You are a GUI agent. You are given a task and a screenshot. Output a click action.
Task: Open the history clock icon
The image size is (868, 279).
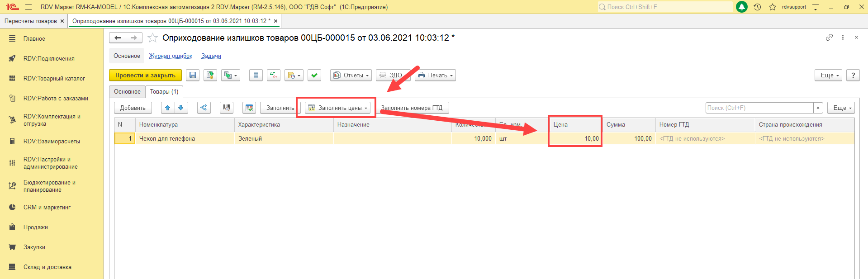click(x=757, y=7)
